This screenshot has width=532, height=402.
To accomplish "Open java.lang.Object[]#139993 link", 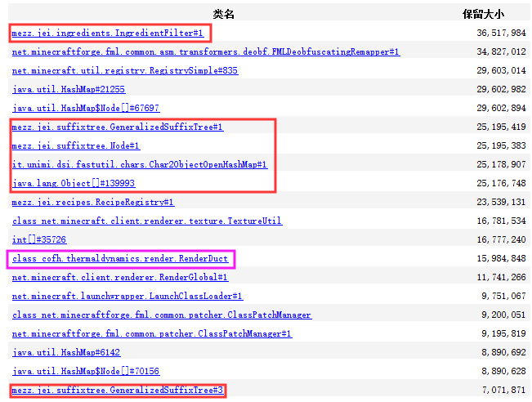I will (74, 183).
